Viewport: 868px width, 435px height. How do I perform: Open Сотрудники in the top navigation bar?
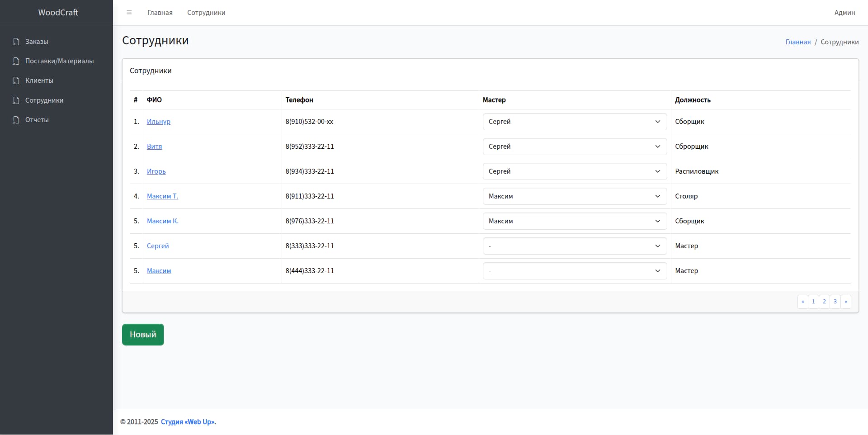pyautogui.click(x=206, y=13)
